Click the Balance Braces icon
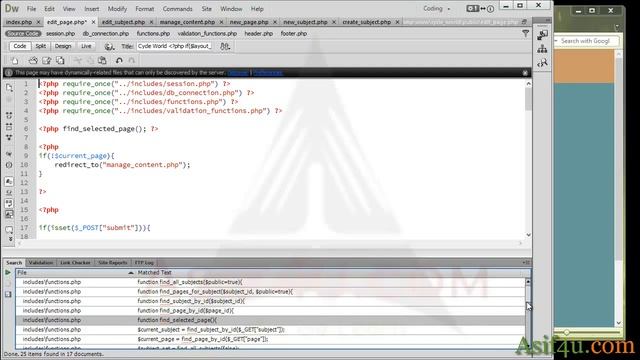The image size is (640, 360). pyautogui.click(x=9, y=165)
